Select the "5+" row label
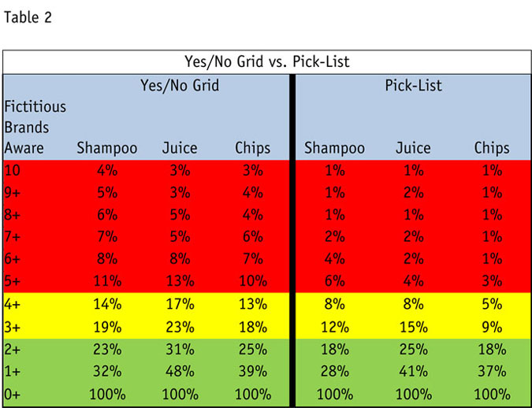532x408 pixels. point(15,280)
